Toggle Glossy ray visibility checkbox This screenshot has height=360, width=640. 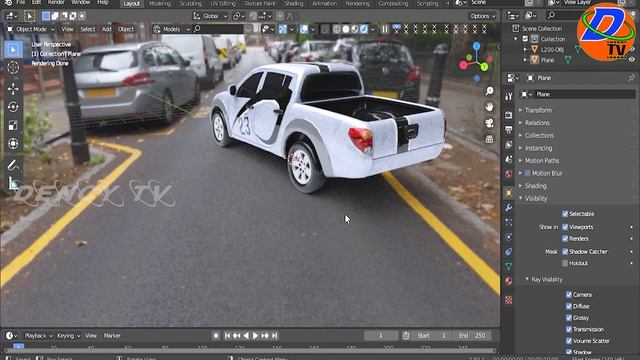(569, 318)
